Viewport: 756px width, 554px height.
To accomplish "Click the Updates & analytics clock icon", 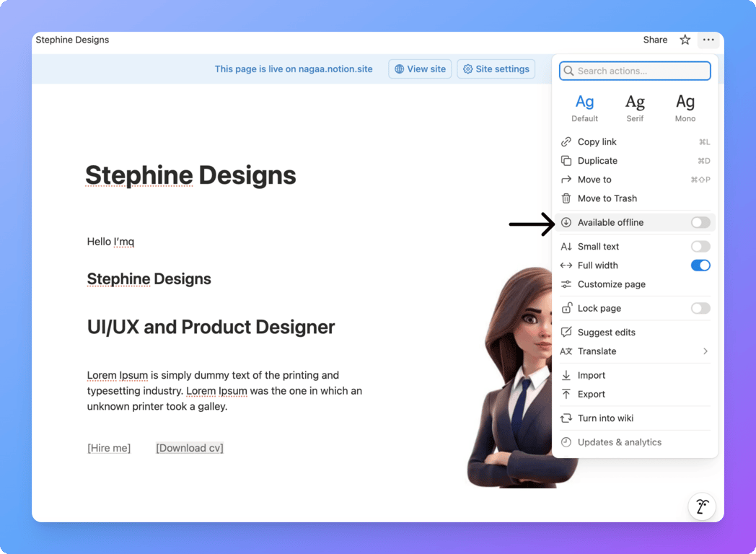I will coord(566,442).
